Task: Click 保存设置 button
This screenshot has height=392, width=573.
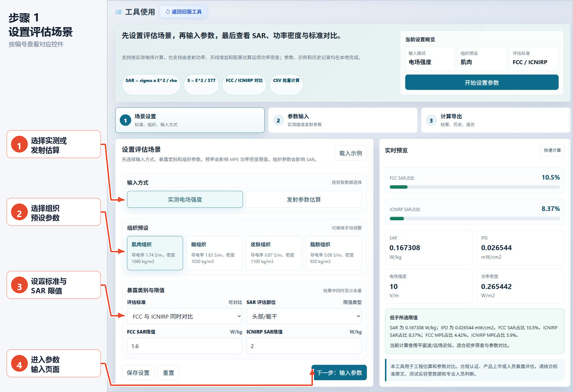Action: pos(138,373)
